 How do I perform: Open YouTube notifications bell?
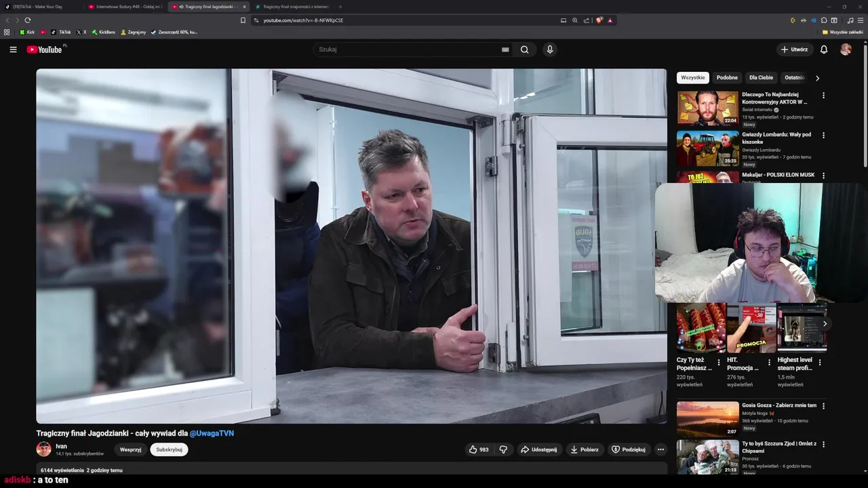(824, 49)
